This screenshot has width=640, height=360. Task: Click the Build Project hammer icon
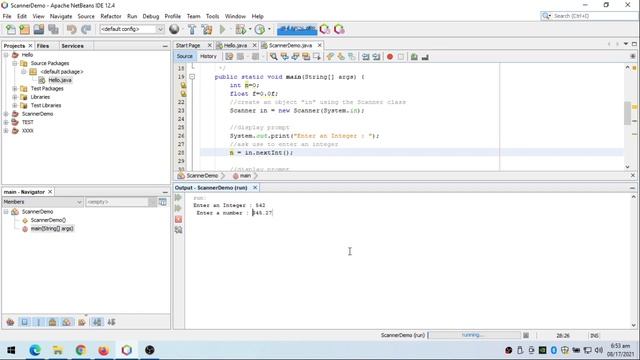(x=192, y=29)
